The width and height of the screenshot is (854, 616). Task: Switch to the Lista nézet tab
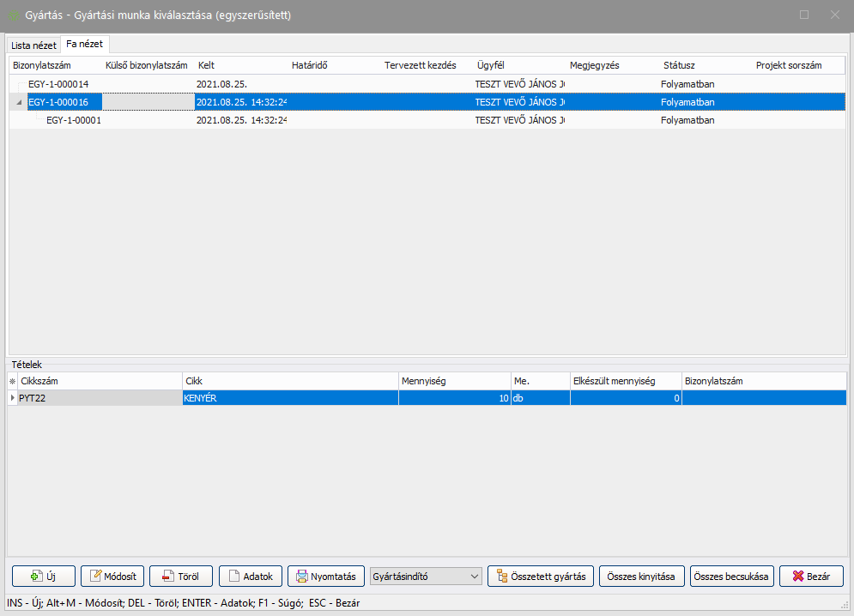pos(33,45)
